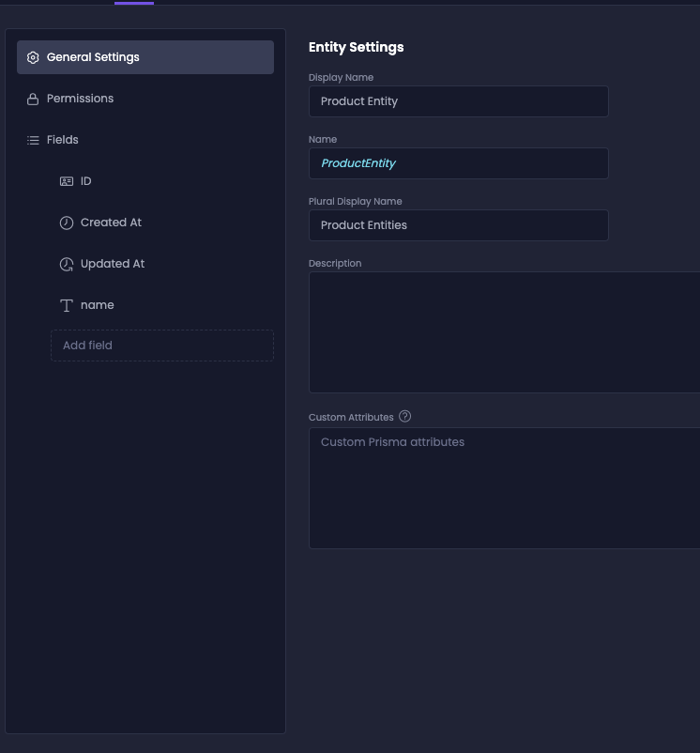Click the name field text-type icon
This screenshot has width=700, height=753.
(67, 305)
